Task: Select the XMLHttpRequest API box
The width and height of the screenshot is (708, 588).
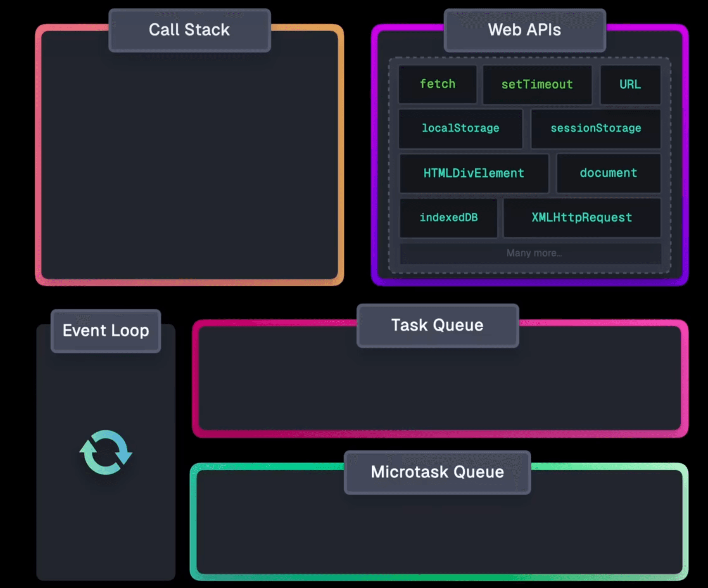Action: (582, 218)
